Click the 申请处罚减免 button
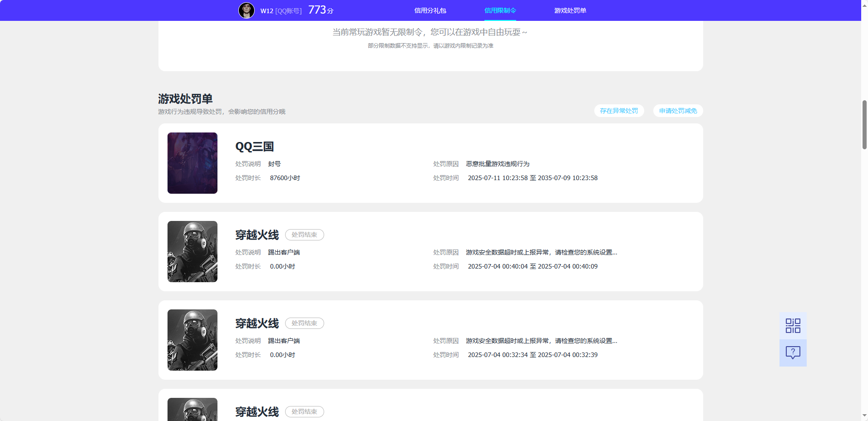The height and width of the screenshot is (421, 868). [x=678, y=111]
